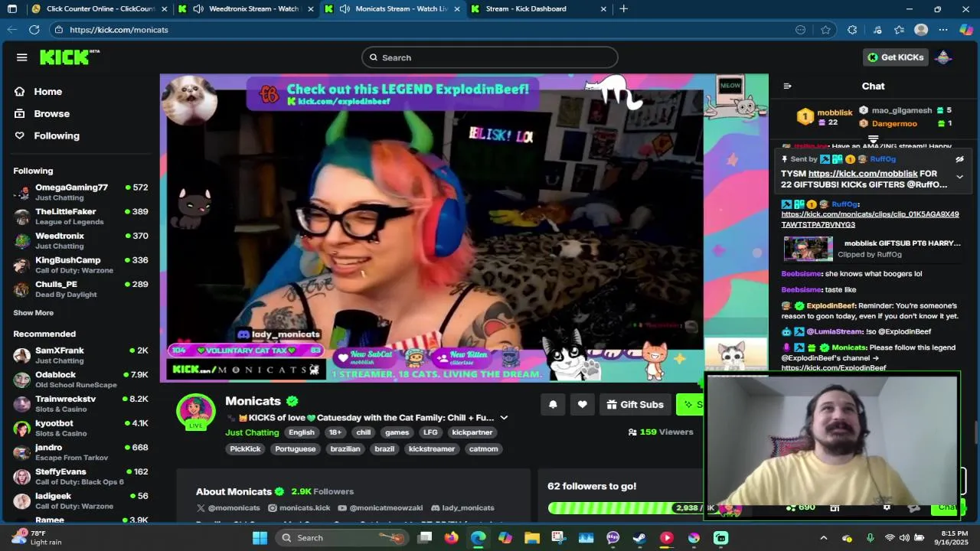Open browser Settings and more menu
This screenshot has height=551, width=980.
point(943,30)
